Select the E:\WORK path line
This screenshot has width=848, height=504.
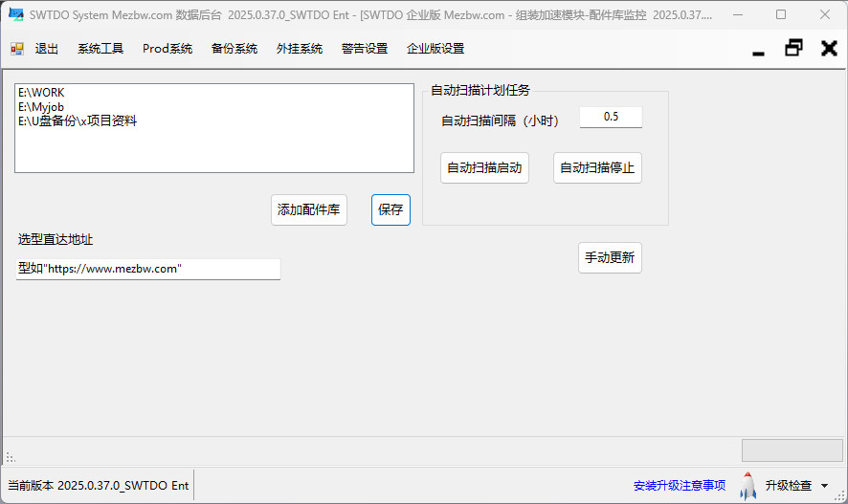41,93
